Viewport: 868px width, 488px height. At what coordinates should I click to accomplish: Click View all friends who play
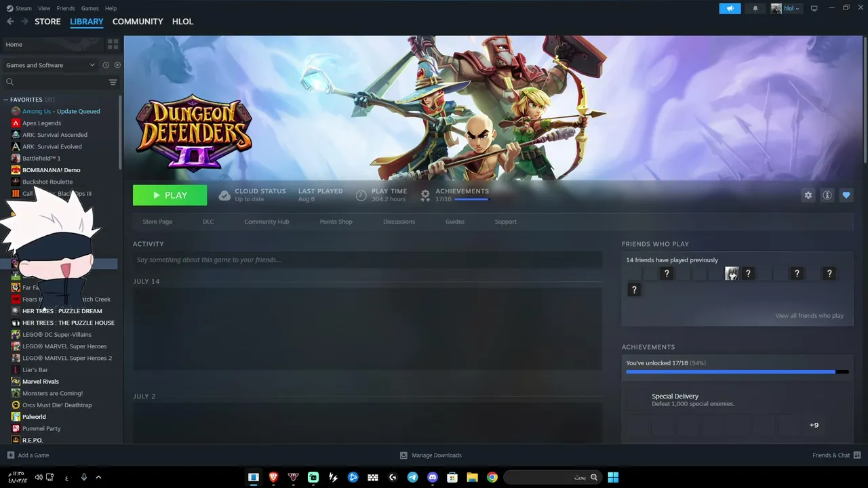(809, 316)
